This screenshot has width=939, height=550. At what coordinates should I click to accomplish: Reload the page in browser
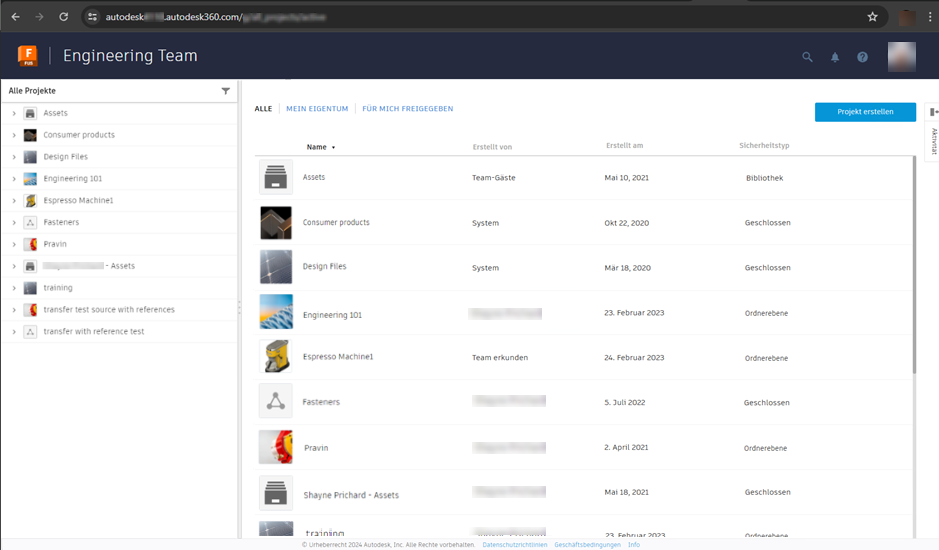[63, 17]
